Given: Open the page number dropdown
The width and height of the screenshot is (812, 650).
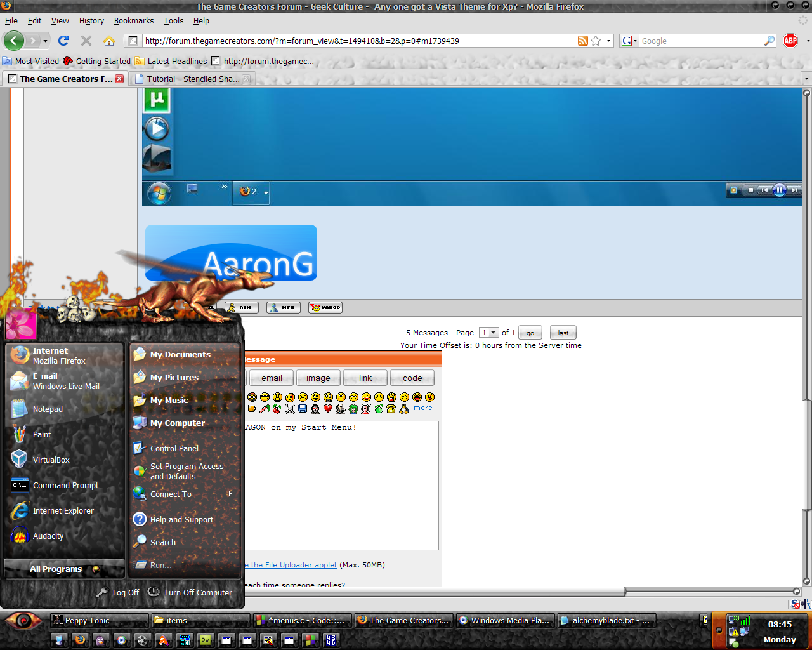Looking at the screenshot, I should tap(489, 333).
